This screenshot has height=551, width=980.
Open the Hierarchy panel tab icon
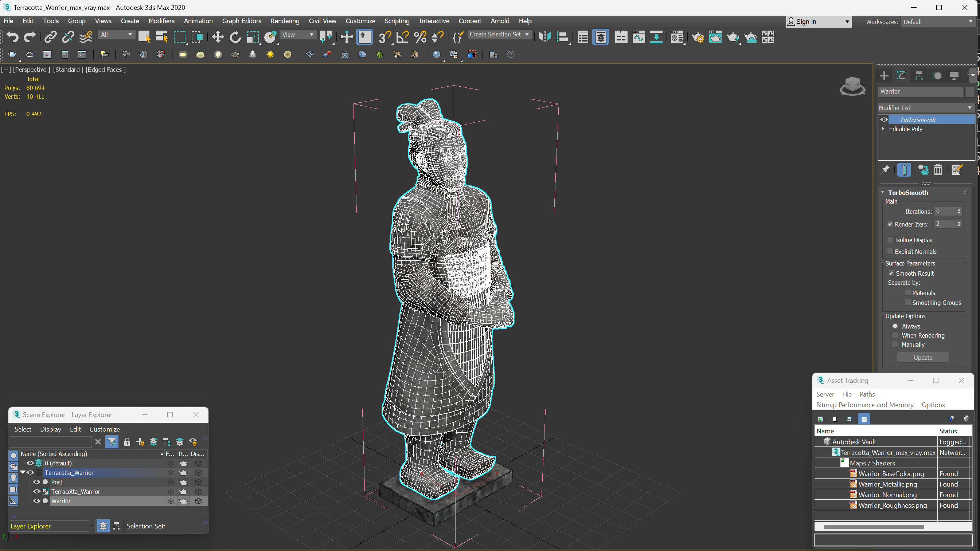pos(919,76)
